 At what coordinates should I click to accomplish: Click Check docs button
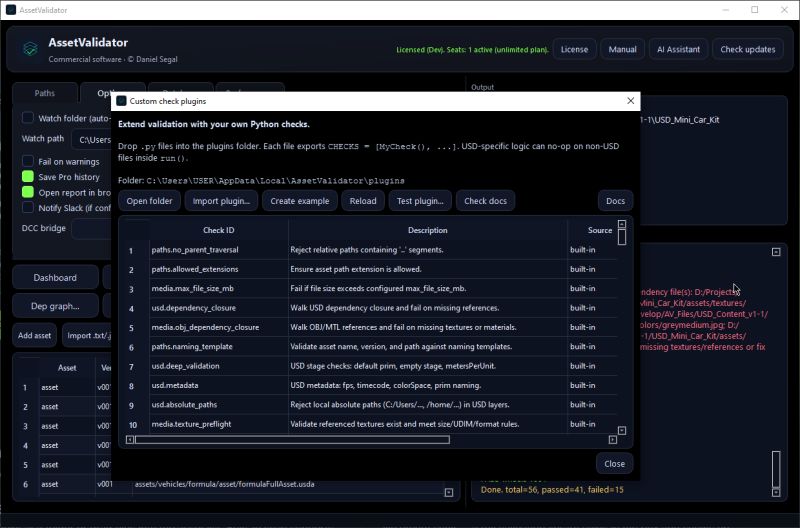(x=485, y=200)
